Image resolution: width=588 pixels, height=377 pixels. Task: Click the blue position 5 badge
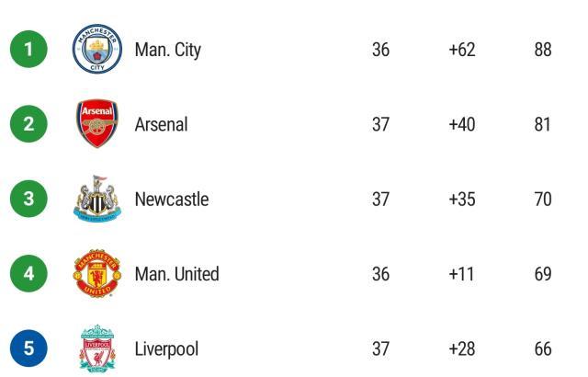coord(28,348)
